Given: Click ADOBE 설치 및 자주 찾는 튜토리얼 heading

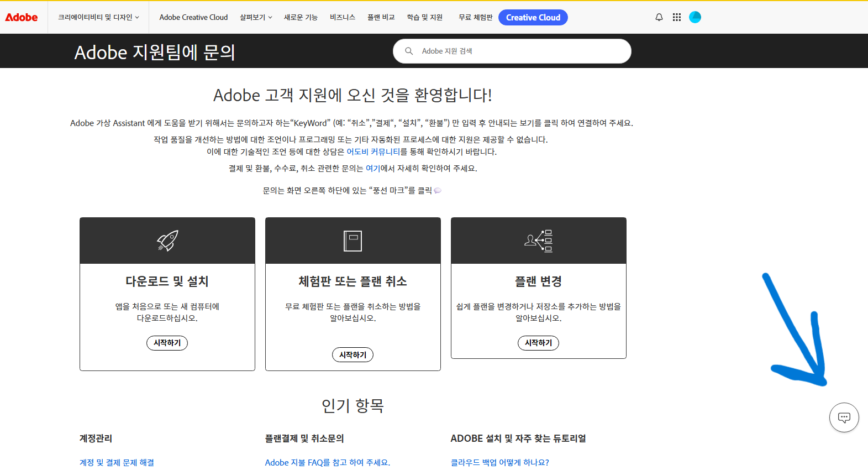Looking at the screenshot, I should 518,438.
